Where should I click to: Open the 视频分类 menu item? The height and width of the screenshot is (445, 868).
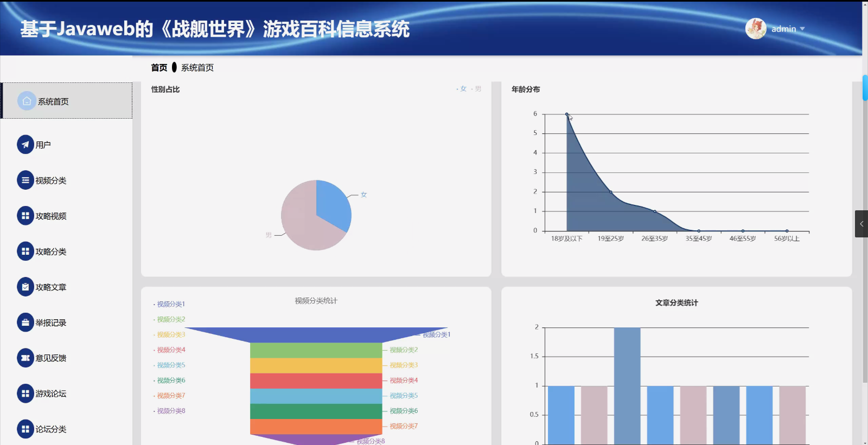(67, 180)
